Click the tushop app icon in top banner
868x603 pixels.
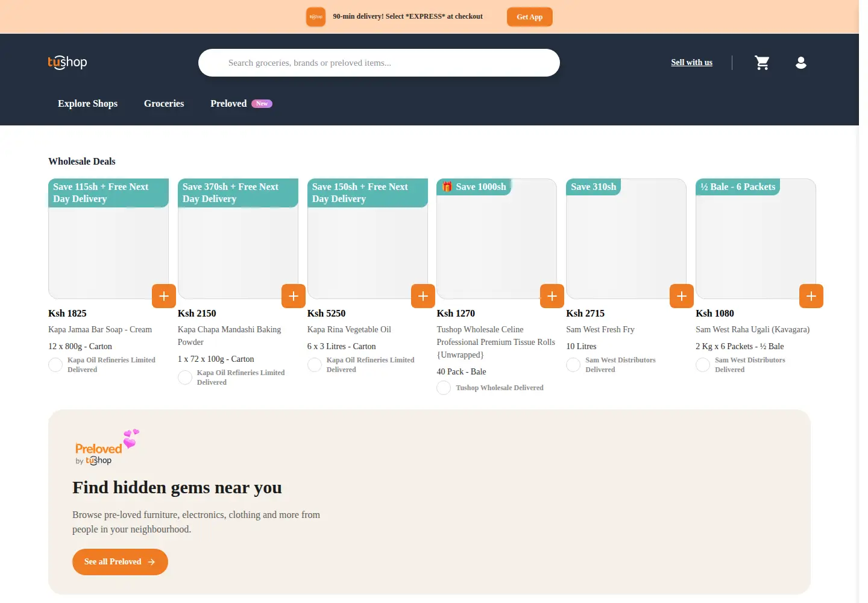(x=316, y=17)
